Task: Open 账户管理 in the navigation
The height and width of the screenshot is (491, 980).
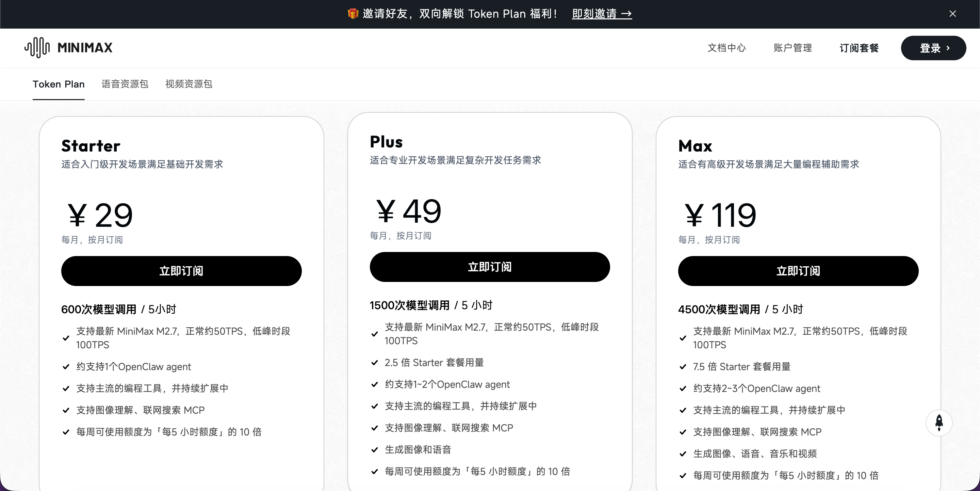Action: coord(793,48)
